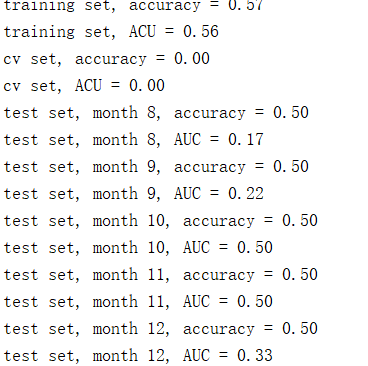Select the month 8 AUC = 0.17 line
This screenshot has width=368, height=366.
click(x=133, y=140)
